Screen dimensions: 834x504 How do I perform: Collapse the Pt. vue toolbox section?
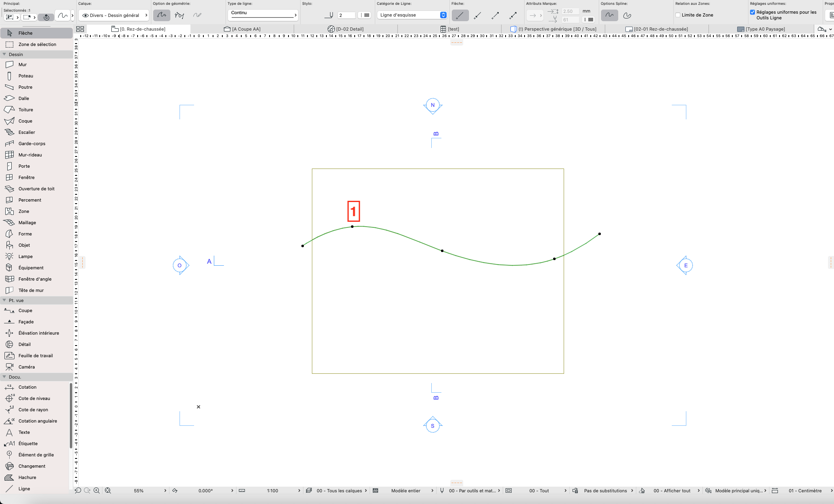coord(4,300)
